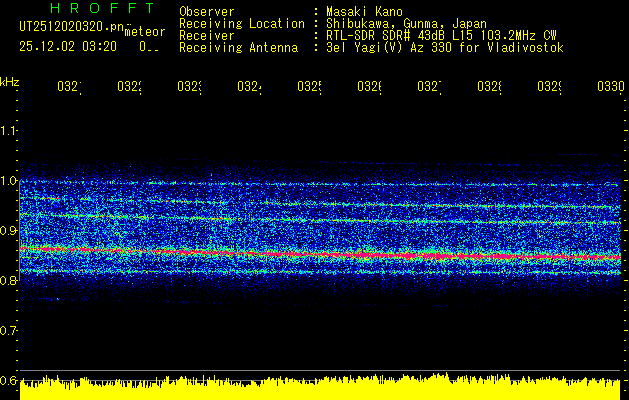629x400 pixels.
Task: Click the 1.1 frequency axis label
Action: tap(9, 131)
